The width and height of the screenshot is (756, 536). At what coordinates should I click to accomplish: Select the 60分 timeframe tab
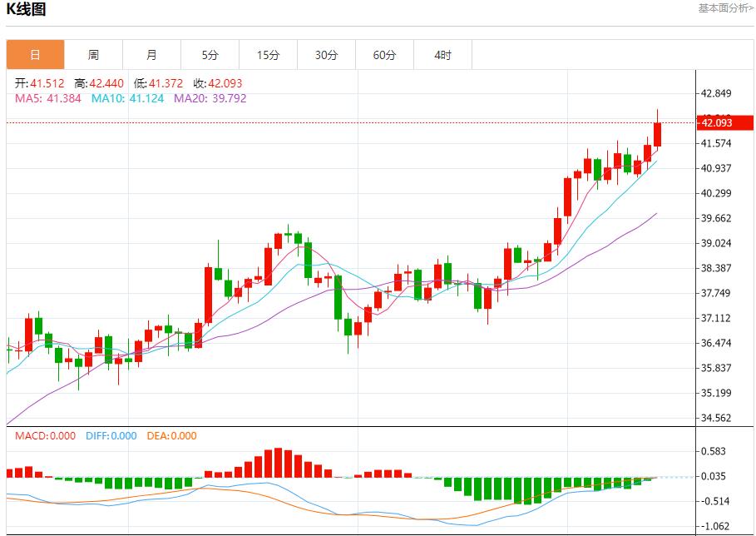coord(384,54)
